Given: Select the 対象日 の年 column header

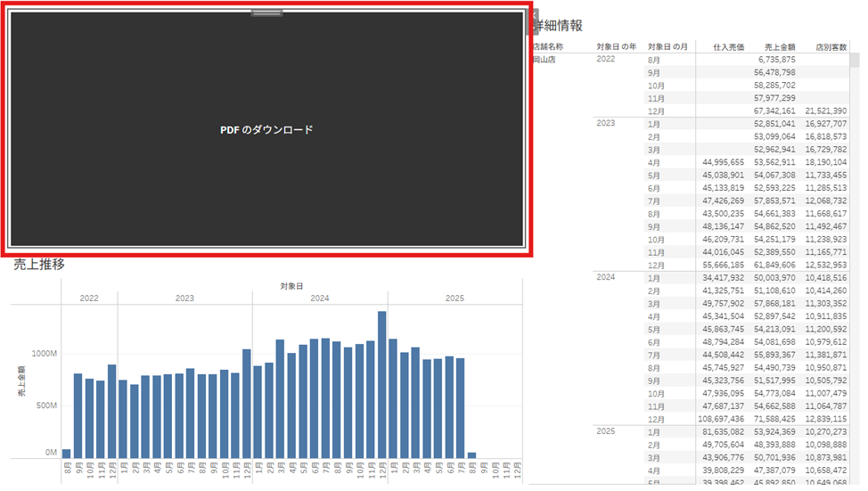Looking at the screenshot, I should (x=616, y=47).
